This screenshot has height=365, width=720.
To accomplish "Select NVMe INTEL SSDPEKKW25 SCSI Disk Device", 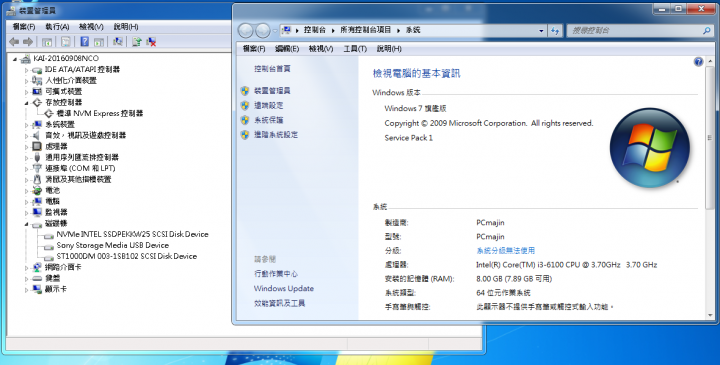I will point(132,234).
